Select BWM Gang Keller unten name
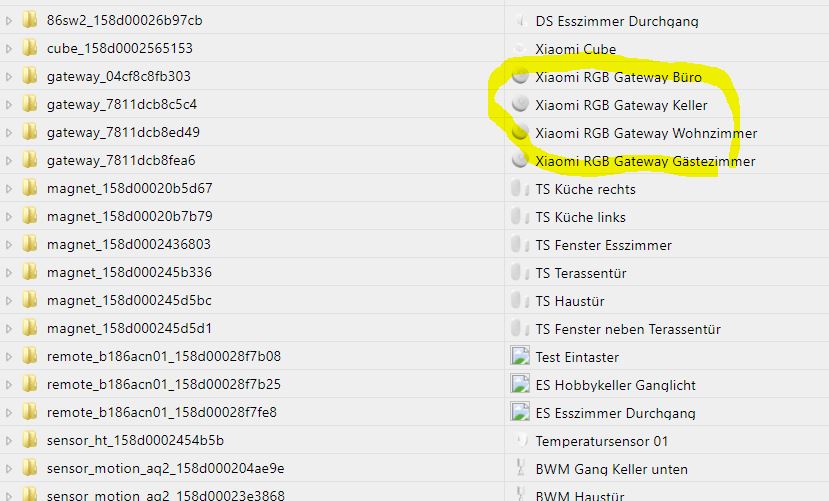 click(611, 469)
